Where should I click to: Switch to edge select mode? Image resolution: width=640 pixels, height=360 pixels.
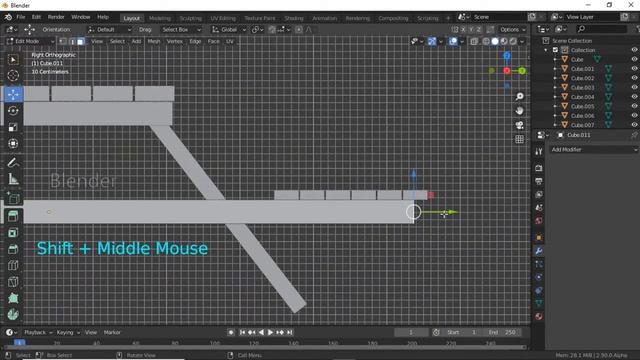(72, 41)
